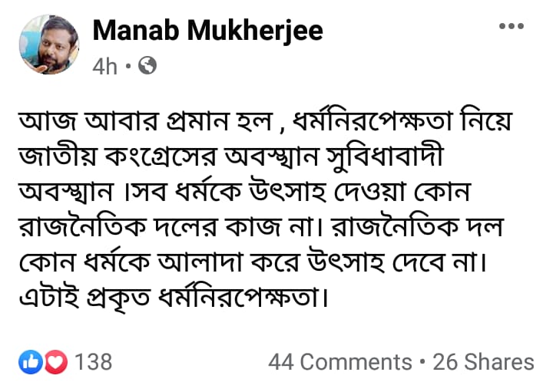Open the 138 reactions count
Screen dimensions: 553x392
pos(94,361)
